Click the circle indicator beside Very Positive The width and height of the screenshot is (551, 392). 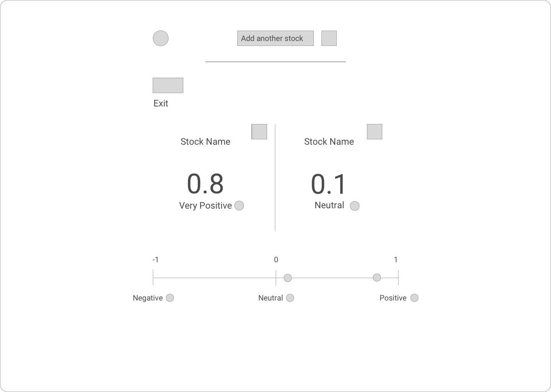pyautogui.click(x=239, y=206)
